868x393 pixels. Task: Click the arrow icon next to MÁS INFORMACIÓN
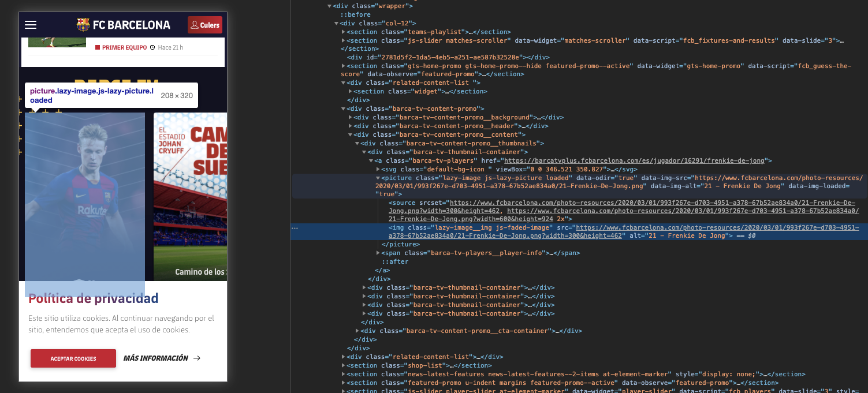(x=197, y=358)
